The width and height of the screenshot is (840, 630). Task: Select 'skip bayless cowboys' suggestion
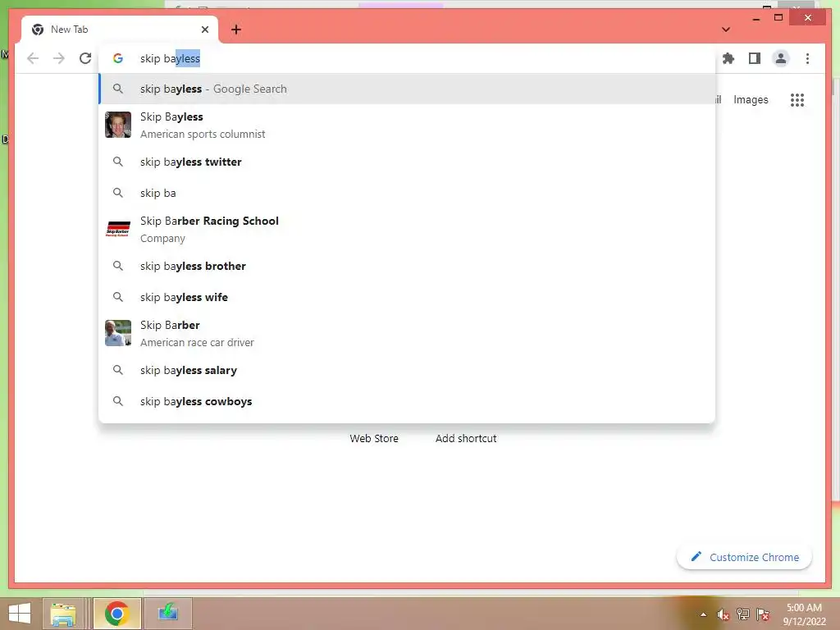coord(407,401)
